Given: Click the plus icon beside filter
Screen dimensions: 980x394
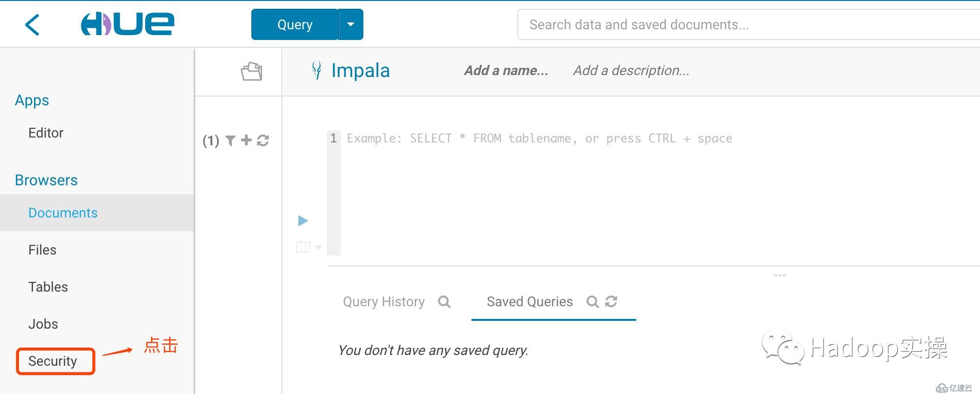Looking at the screenshot, I should coord(246,140).
